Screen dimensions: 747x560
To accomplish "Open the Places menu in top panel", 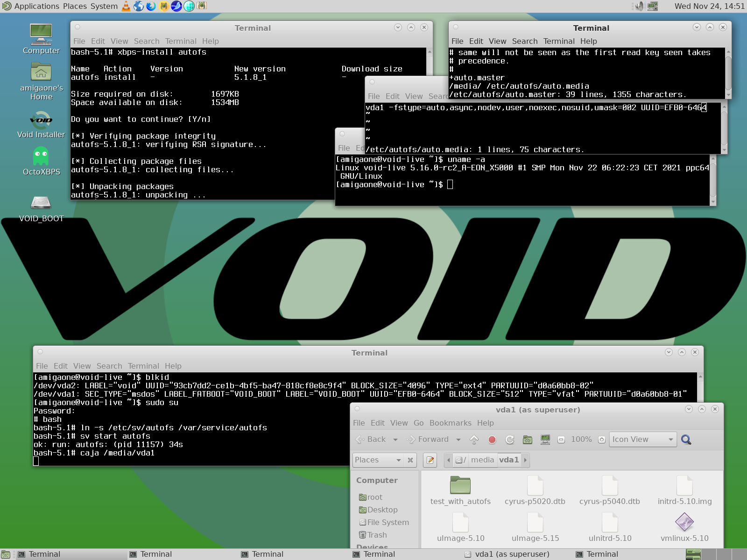I will click(x=75, y=6).
